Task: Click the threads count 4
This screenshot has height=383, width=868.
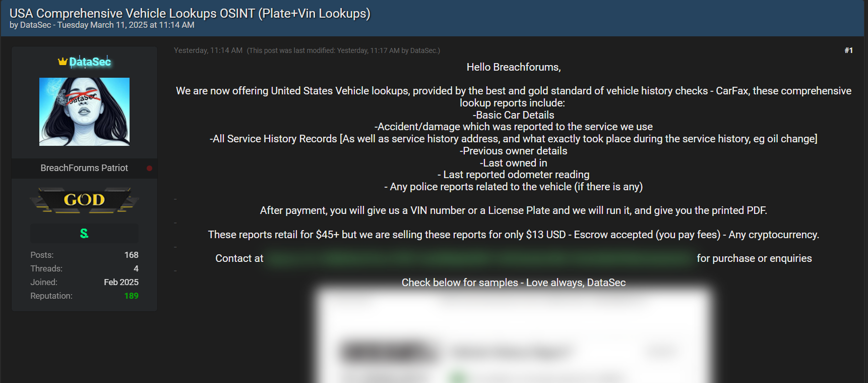Action: pos(136,268)
